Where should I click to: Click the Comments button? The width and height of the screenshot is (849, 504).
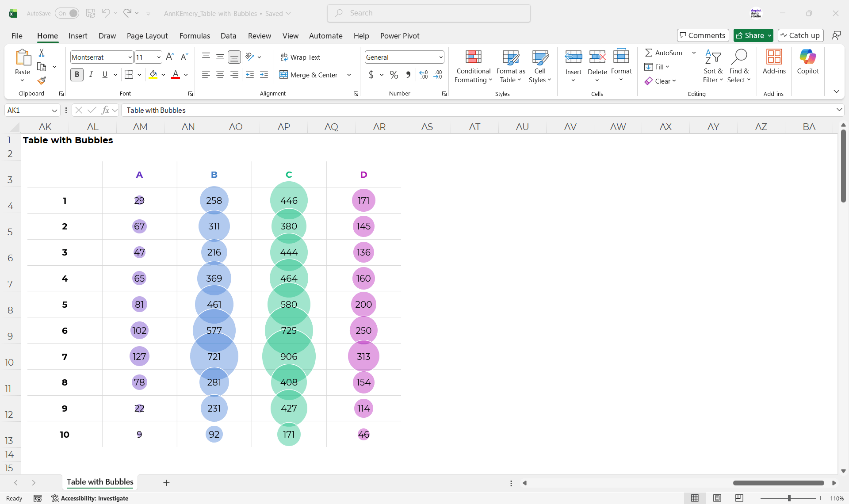tap(703, 35)
